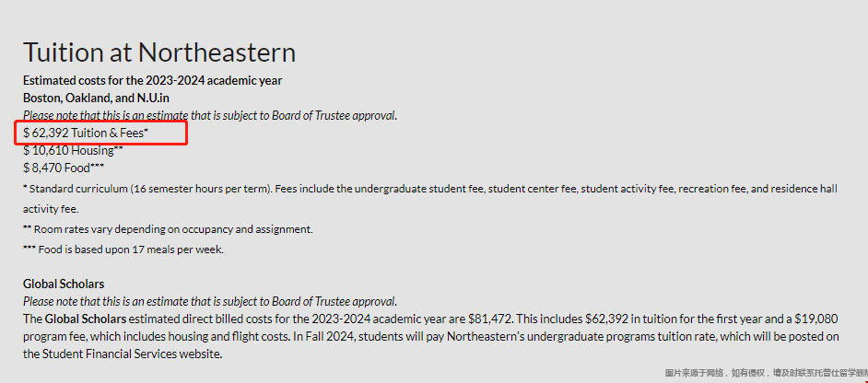Click the red-boxed "$ 62,392 Tuition & Fees" line
This screenshot has width=868, height=383.
87,133
